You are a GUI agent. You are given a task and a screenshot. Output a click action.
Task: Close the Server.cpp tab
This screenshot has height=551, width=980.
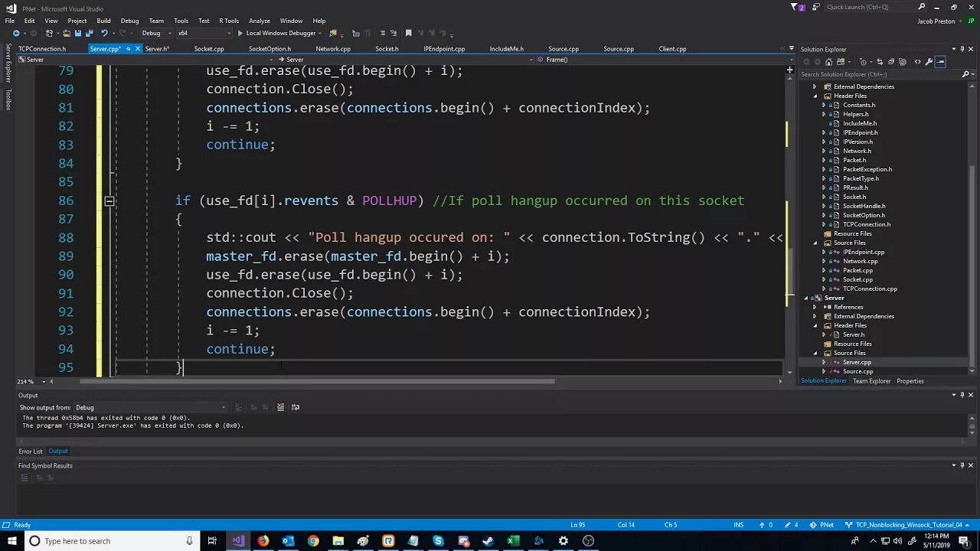[x=138, y=49]
